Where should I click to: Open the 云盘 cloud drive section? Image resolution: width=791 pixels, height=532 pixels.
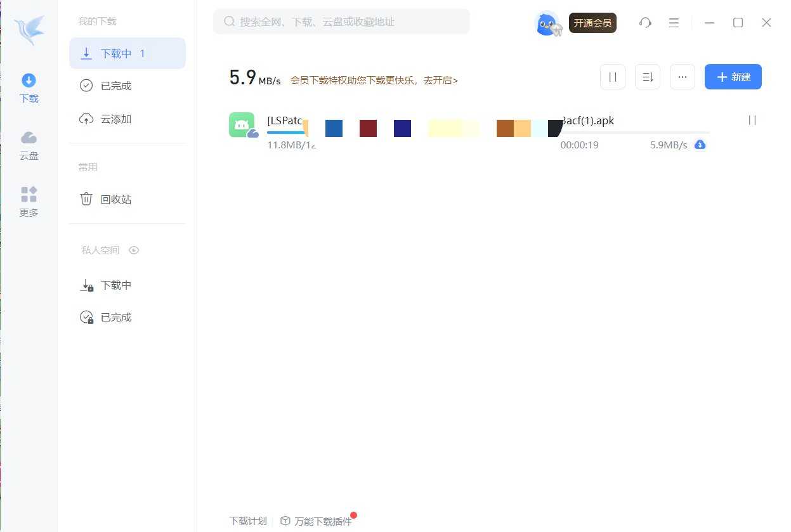(x=29, y=145)
